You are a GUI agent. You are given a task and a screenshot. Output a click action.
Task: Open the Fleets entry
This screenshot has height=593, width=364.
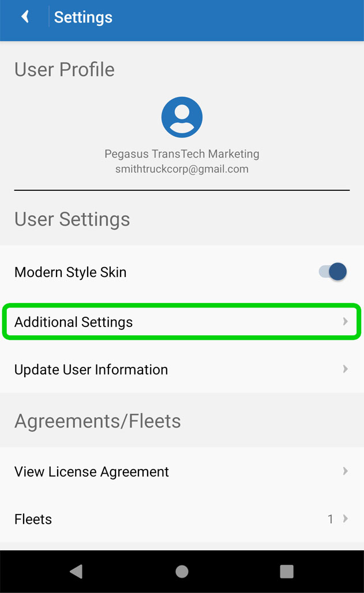click(x=33, y=519)
